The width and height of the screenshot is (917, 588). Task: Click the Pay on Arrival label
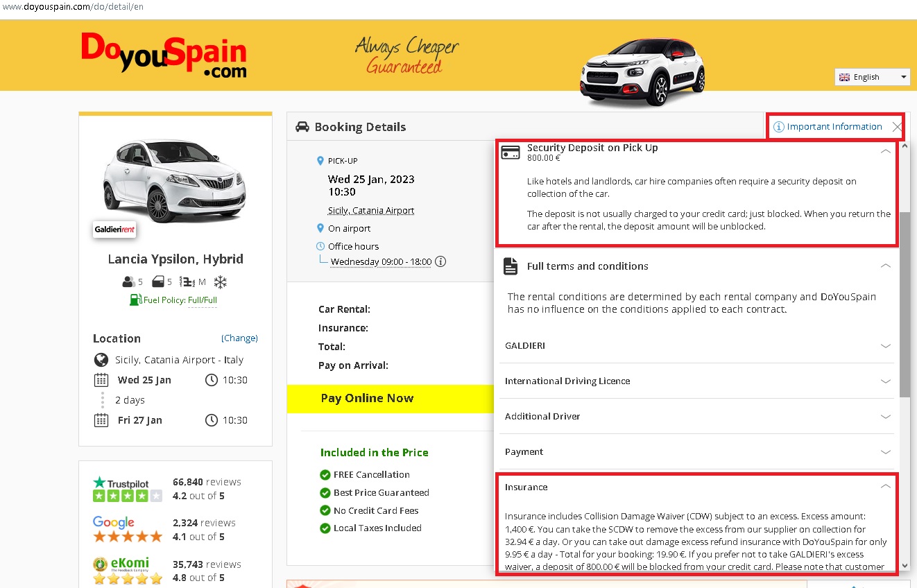point(353,365)
